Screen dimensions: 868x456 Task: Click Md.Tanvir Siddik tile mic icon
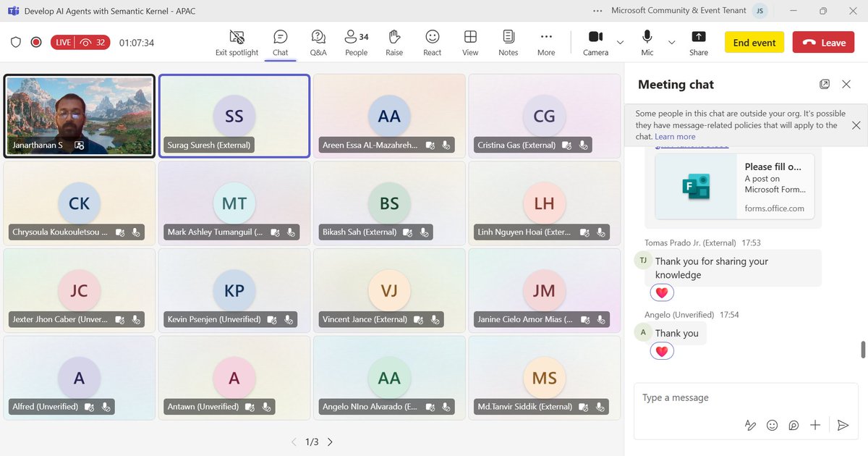[601, 407]
